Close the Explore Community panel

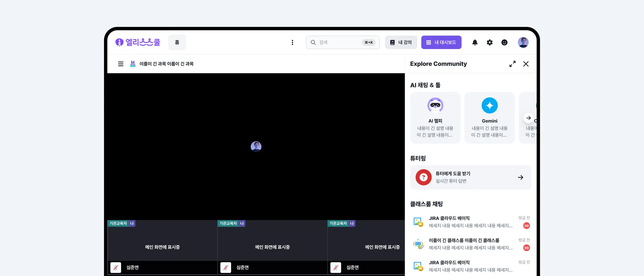pyautogui.click(x=526, y=64)
